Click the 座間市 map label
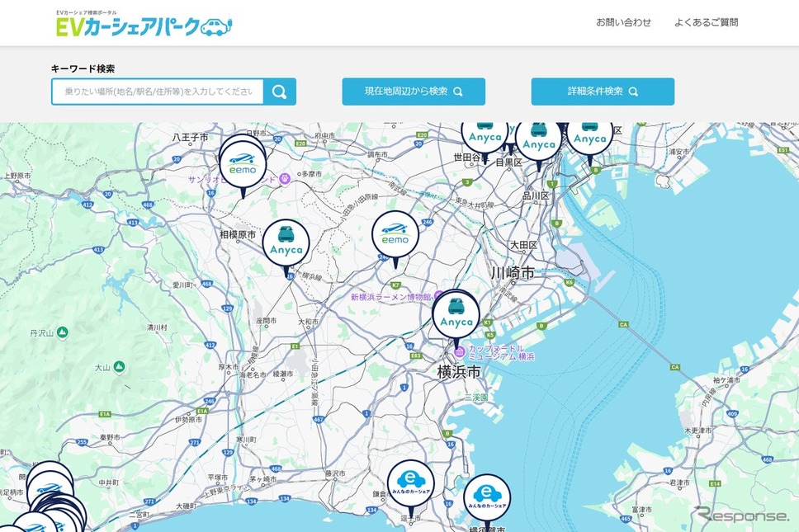The height and width of the screenshot is (532, 799). click(267, 321)
